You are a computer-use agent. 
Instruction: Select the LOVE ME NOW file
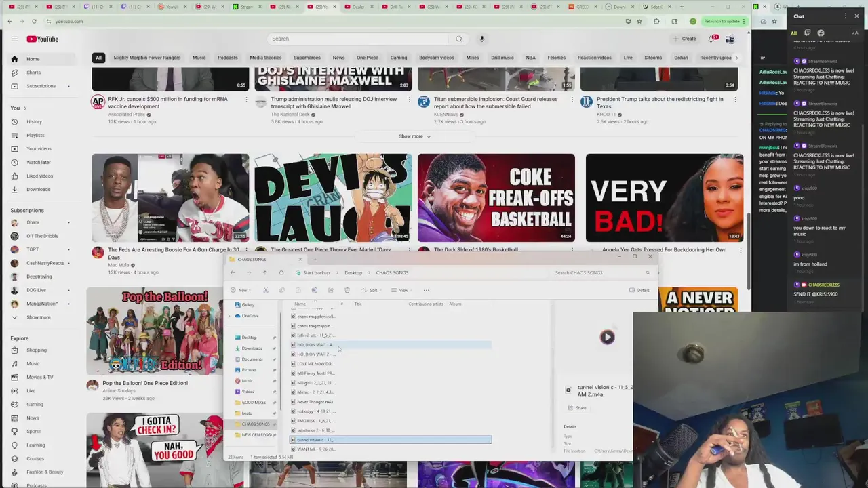391,364
